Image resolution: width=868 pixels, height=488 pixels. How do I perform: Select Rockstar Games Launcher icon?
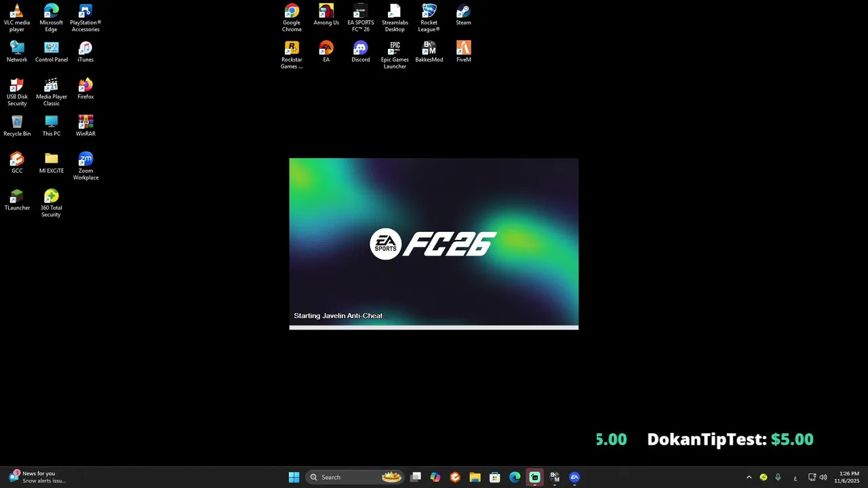[292, 55]
